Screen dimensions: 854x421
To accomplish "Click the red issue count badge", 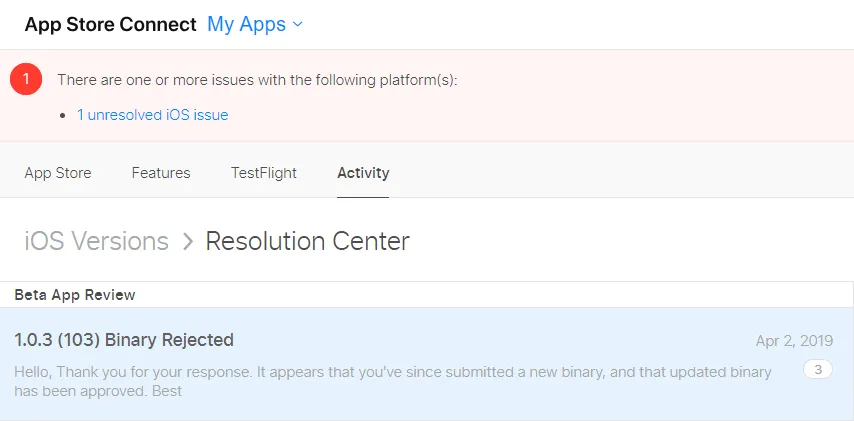I will [x=26, y=79].
